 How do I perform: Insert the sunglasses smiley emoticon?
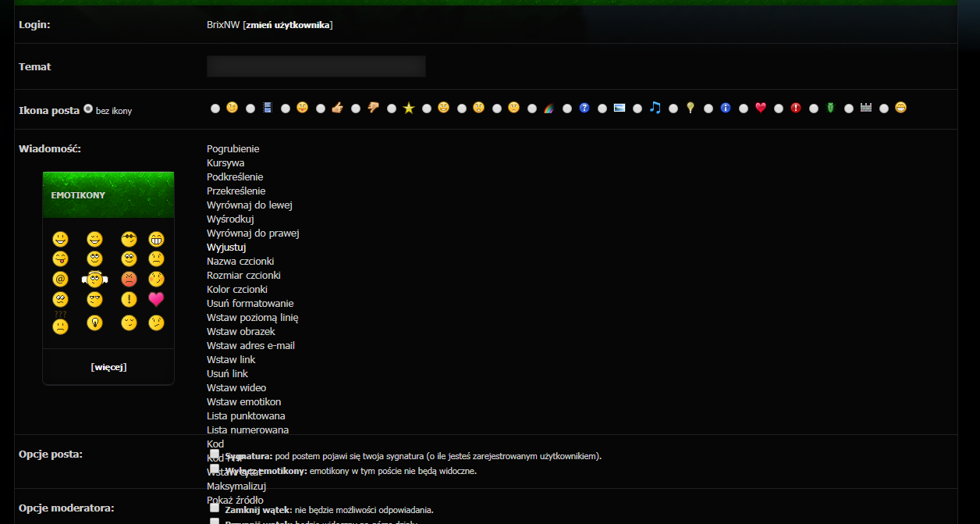click(x=129, y=239)
